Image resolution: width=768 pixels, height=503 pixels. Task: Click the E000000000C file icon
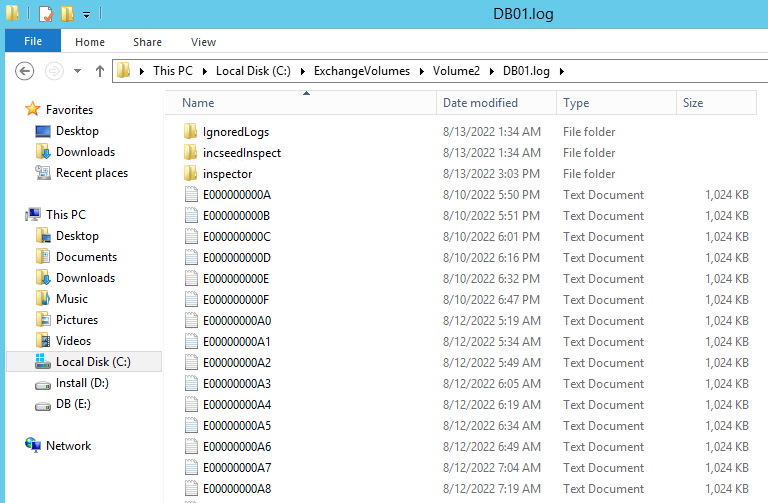[x=191, y=237]
